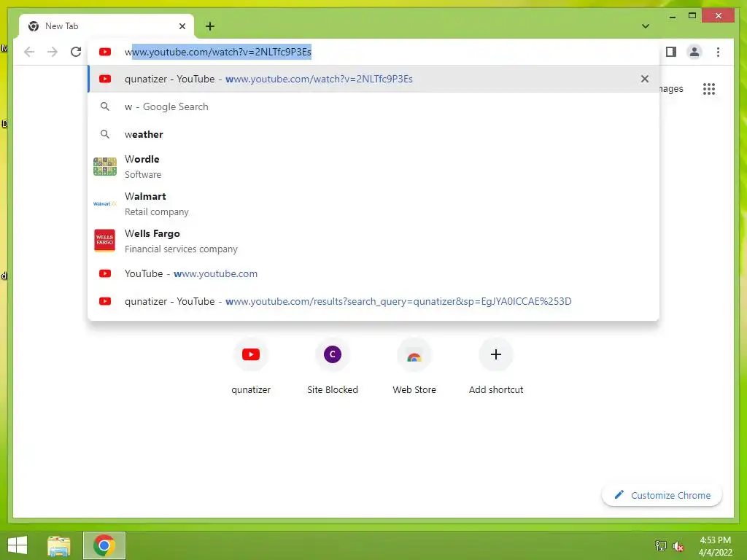Open a new tab with plus button
747x560 pixels.
tap(210, 26)
